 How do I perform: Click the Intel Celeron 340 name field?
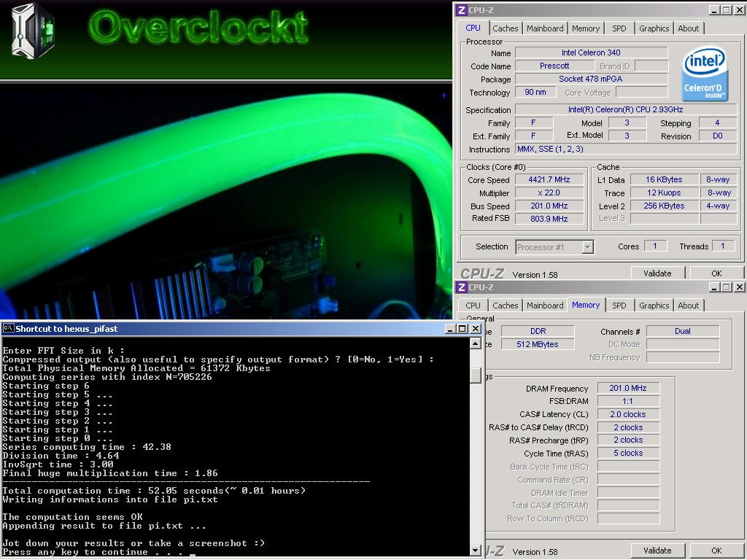pyautogui.click(x=591, y=52)
